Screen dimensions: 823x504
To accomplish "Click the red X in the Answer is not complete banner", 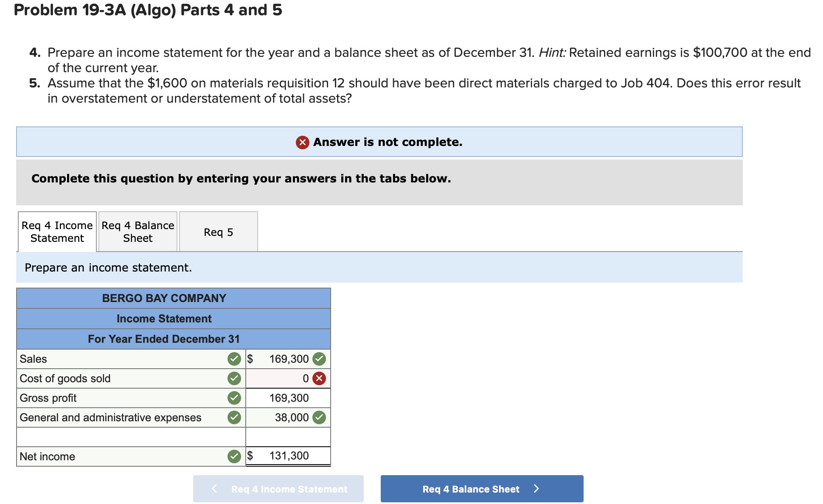I will (x=302, y=142).
